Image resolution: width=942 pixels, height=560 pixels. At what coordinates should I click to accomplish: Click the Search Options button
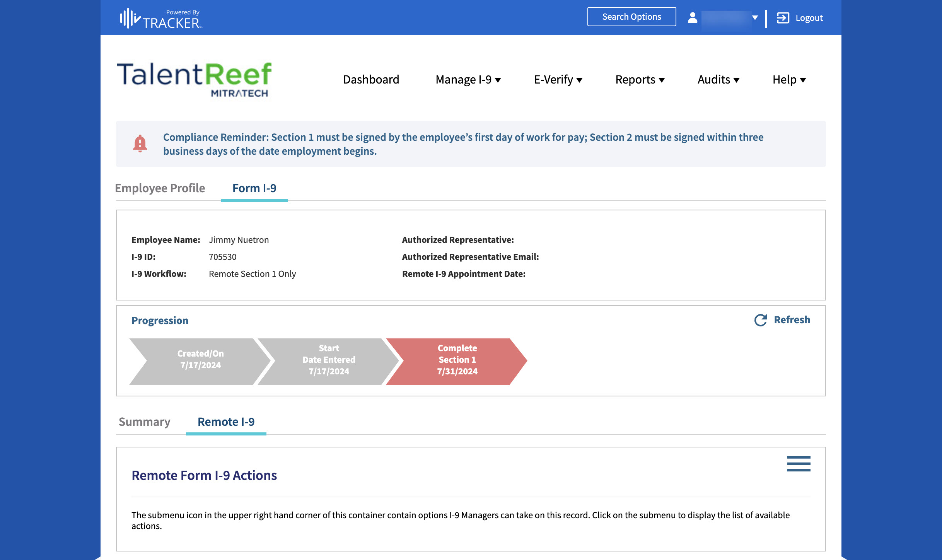tap(631, 17)
